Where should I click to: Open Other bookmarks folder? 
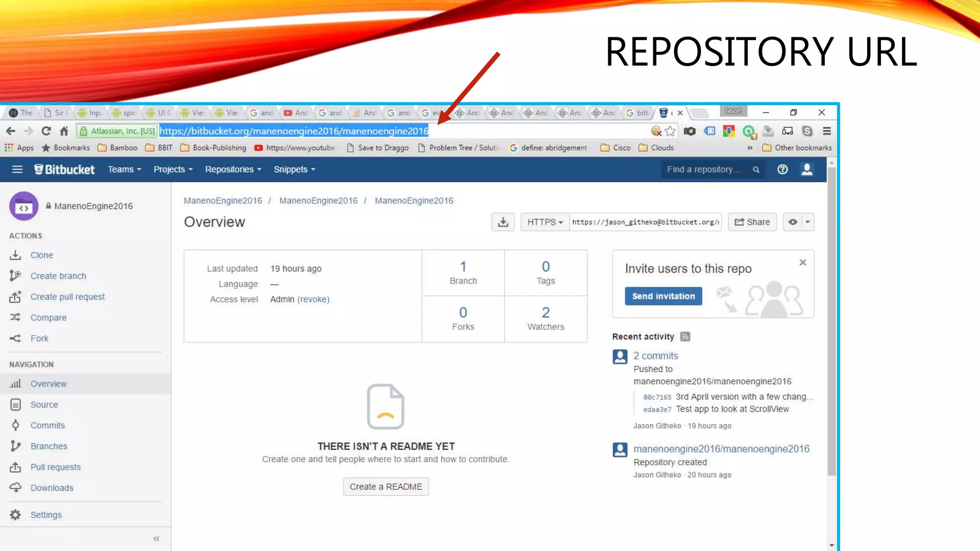click(797, 148)
